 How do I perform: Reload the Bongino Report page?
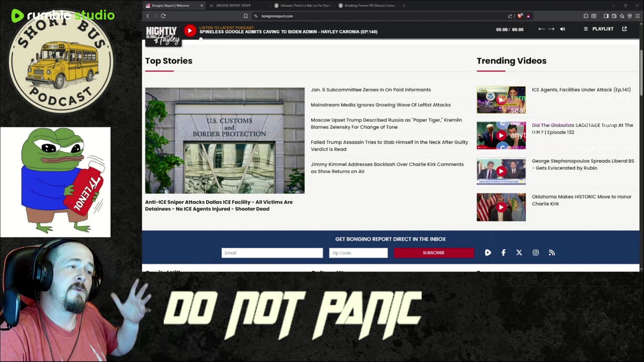(x=164, y=16)
